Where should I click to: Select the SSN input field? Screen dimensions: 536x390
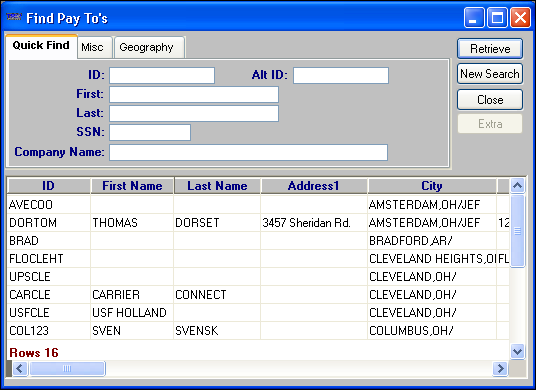150,132
